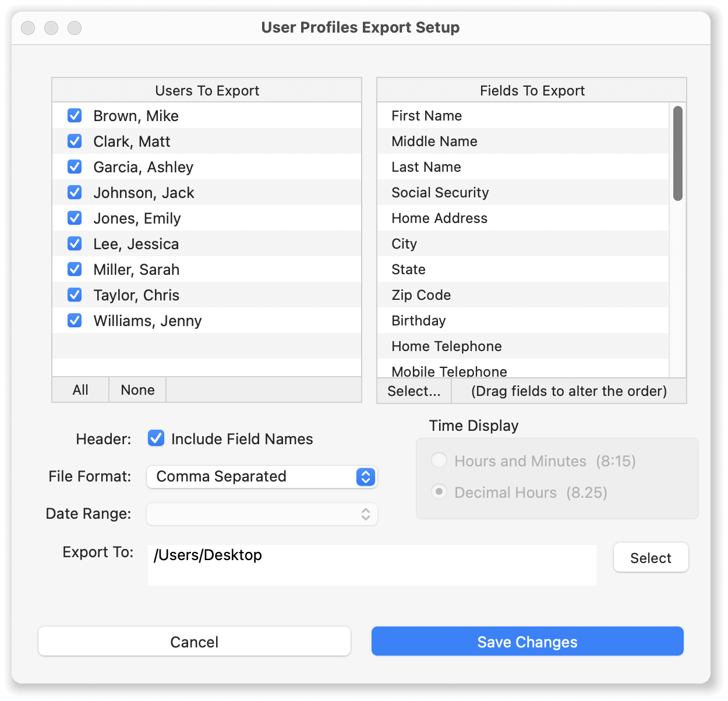This screenshot has height=701, width=728.
Task: Select the Last Name field row
Action: (523, 167)
